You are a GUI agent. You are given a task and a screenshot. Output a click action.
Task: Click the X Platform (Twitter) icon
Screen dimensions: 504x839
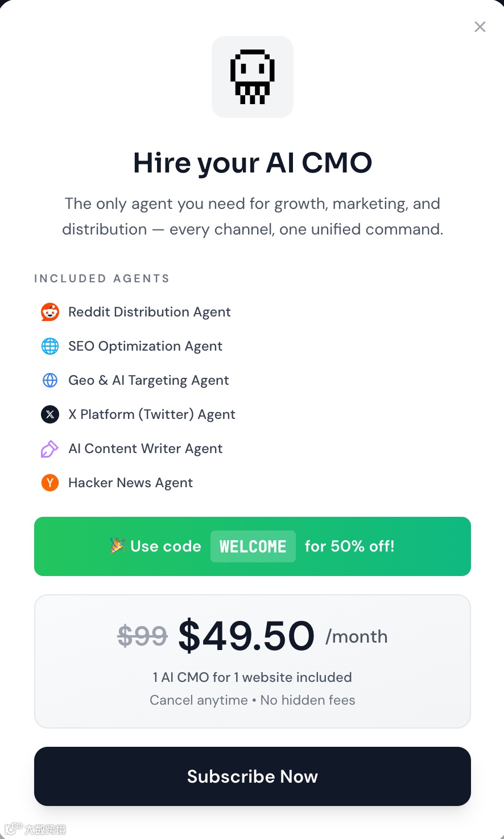pos(50,414)
